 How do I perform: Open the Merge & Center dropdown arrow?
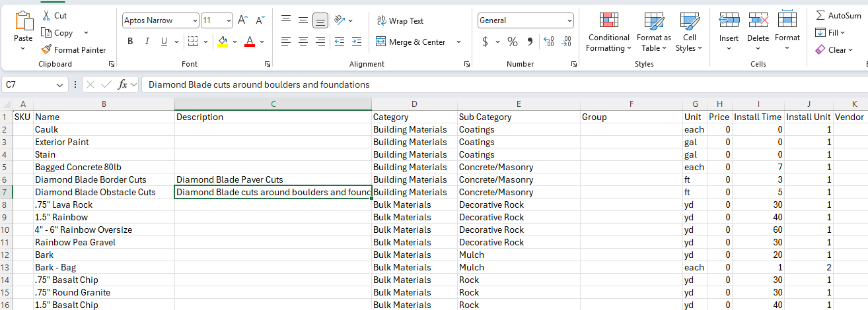(458, 42)
